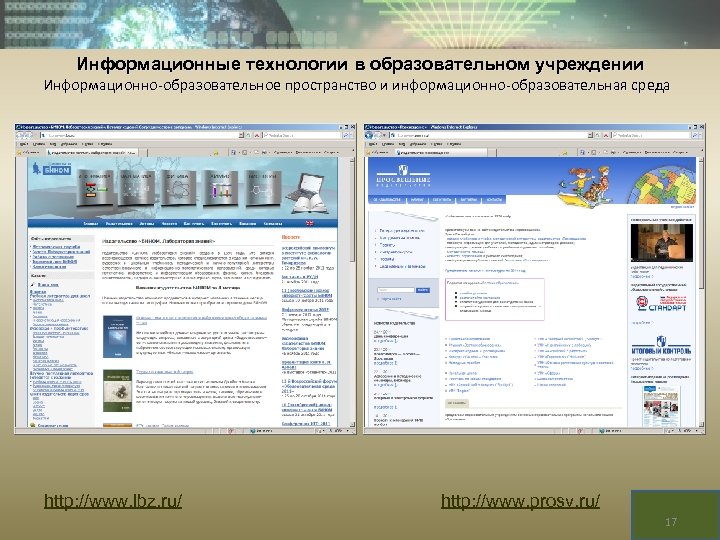The height and width of the screenshot is (540, 720).
Task: Refresh the page in the БИНОМ browser window
Action: point(248,135)
